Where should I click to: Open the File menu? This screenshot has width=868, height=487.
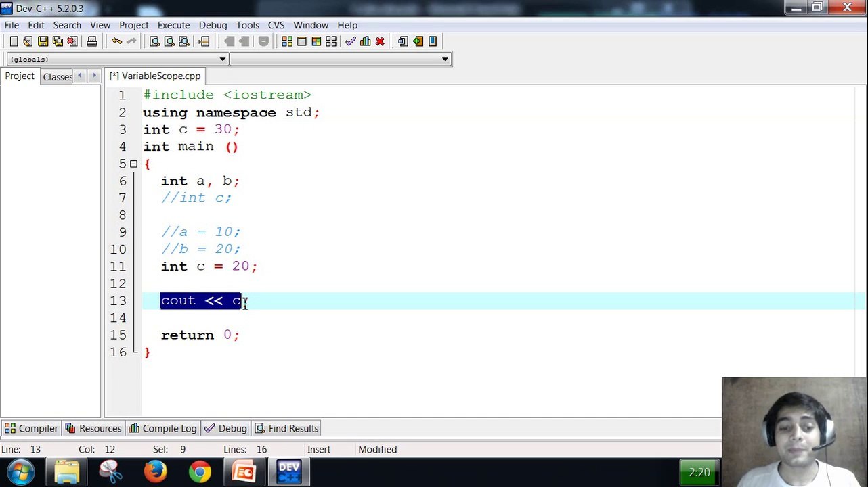click(12, 25)
